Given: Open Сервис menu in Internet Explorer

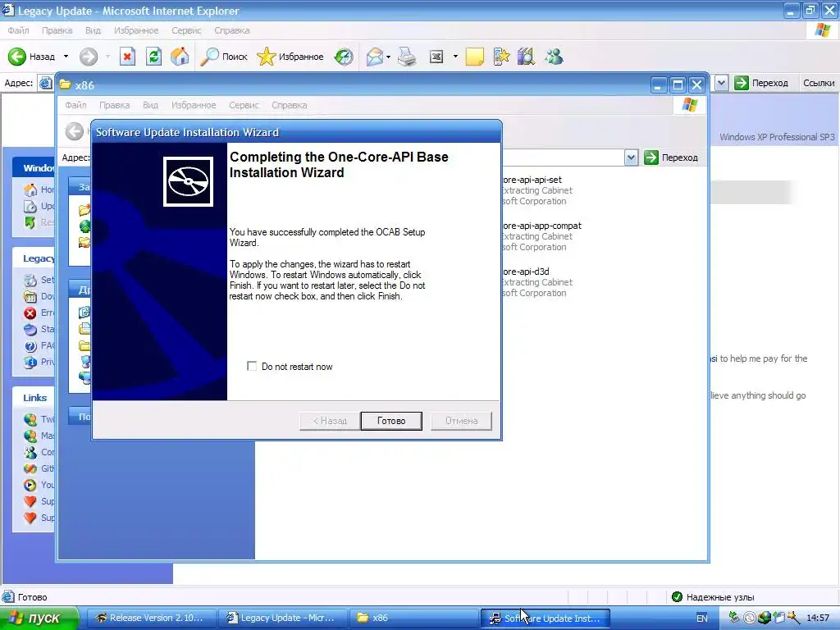Looking at the screenshot, I should tap(186, 30).
